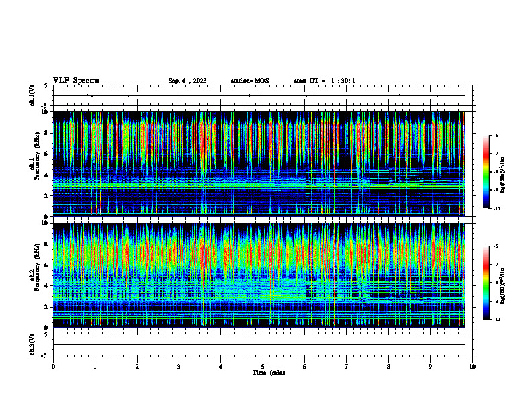Screen dimensions: 532x411
Task: Click the "-6" mark on ch.1 color bar
Action: (496, 135)
